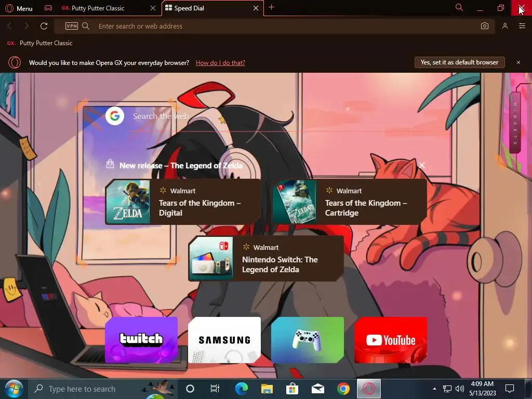
Task: Launch Microsoft Edge from the taskbar
Action: (x=241, y=389)
